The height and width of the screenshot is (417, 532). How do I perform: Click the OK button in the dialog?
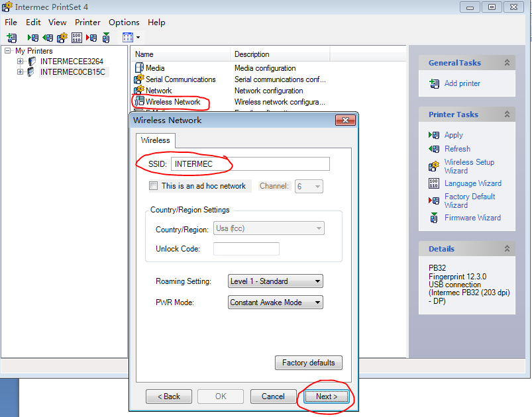221,396
